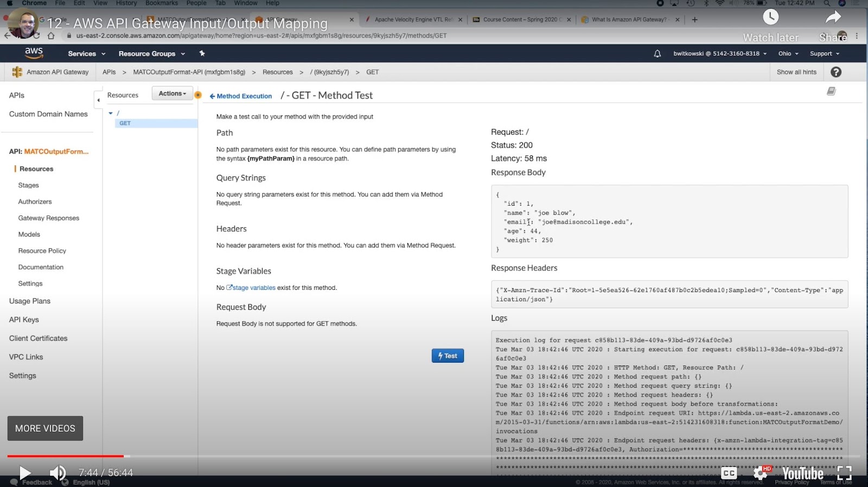Screen dimensions: 868x487
Task: Click the AWS logo home icon
Action: tap(34, 53)
